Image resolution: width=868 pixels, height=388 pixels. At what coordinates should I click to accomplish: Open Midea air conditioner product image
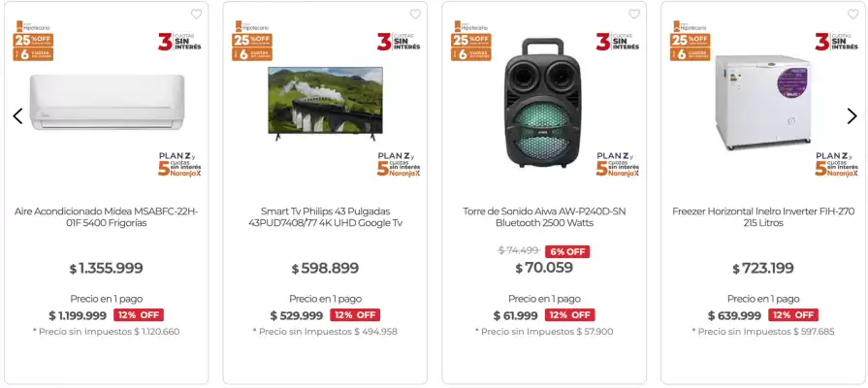pyautogui.click(x=107, y=102)
